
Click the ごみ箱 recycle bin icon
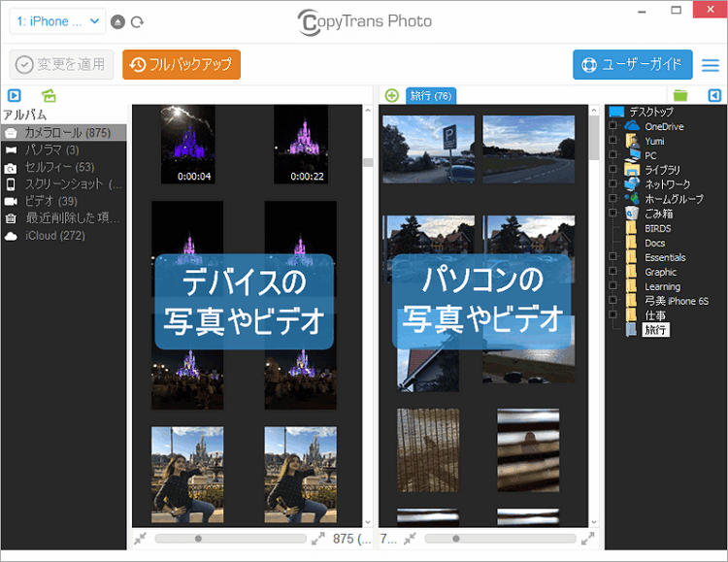tap(632, 213)
